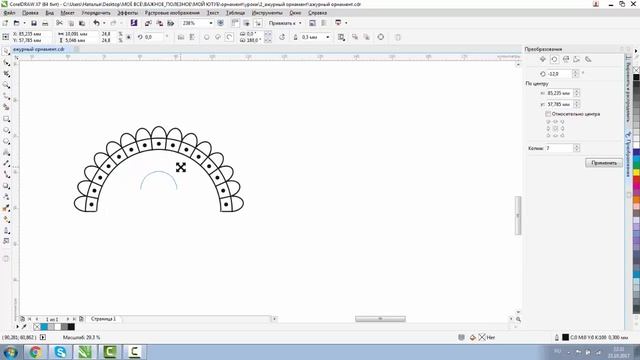The height and width of the screenshot is (360, 640).
Task: Click the rotation angle stepper in docker
Action: point(576,74)
